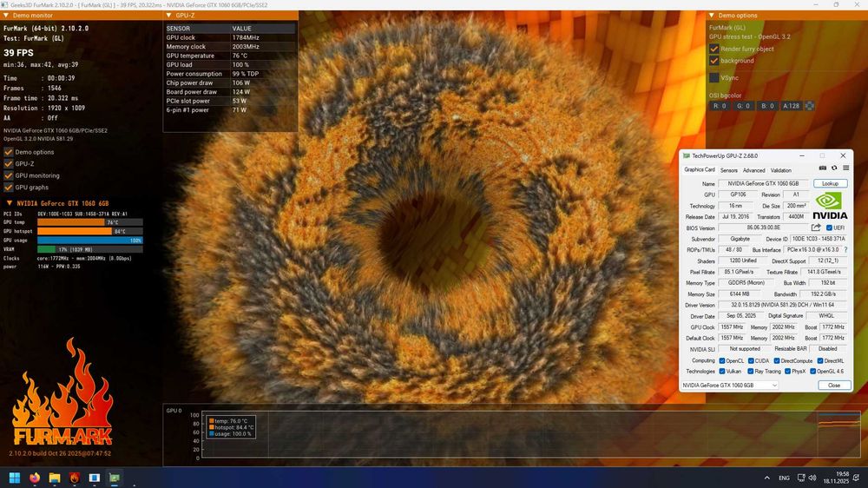Image resolution: width=868 pixels, height=488 pixels.
Task: Toggle the Demo options checkbox in monitor
Action: (x=9, y=152)
